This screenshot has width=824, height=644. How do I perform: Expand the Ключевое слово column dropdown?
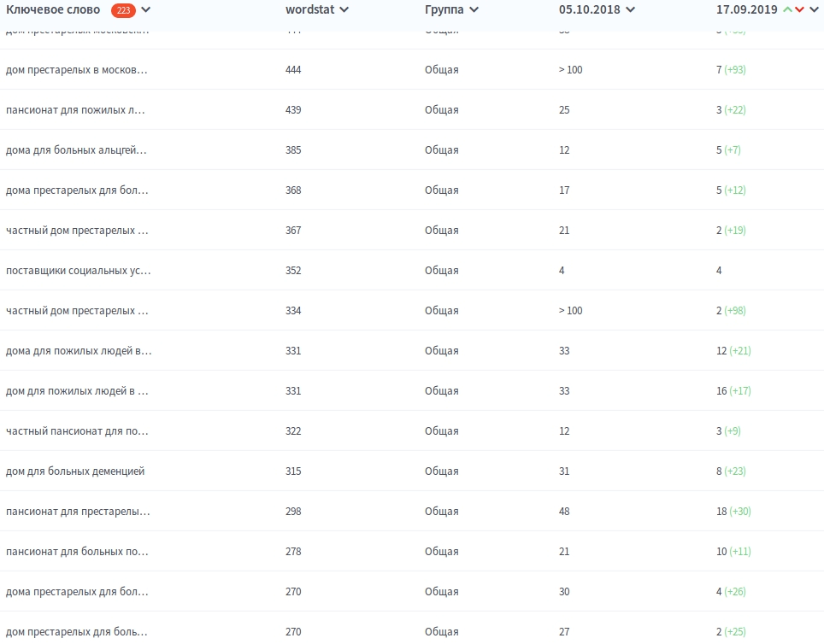pos(146,10)
